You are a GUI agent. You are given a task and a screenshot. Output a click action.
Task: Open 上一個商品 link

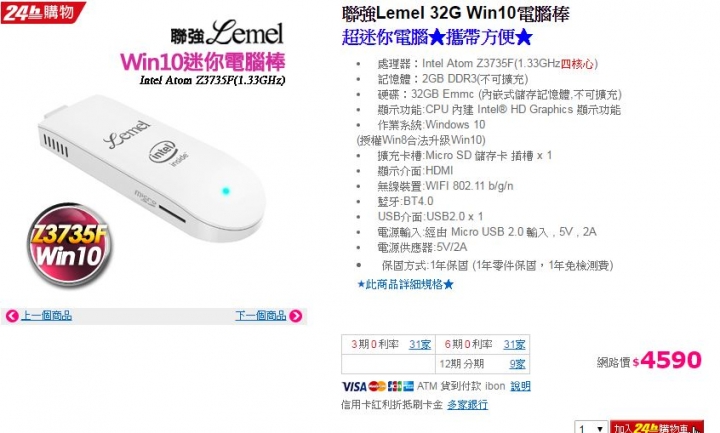pyautogui.click(x=46, y=316)
